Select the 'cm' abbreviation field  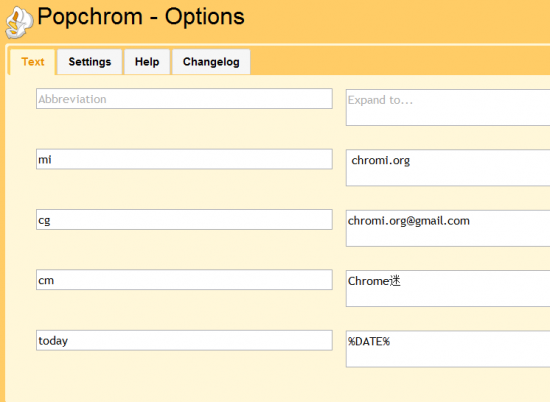point(184,280)
